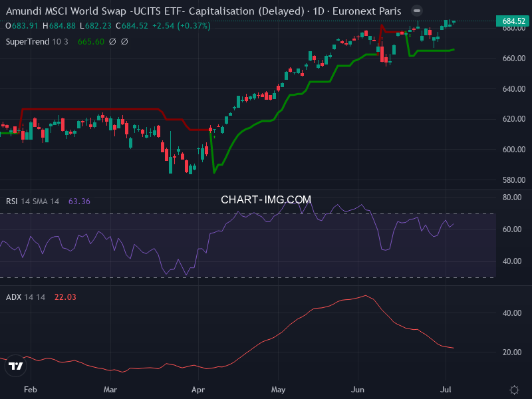532x399 pixels.
Task: Click the market status indicator beside title
Action: [417, 11]
